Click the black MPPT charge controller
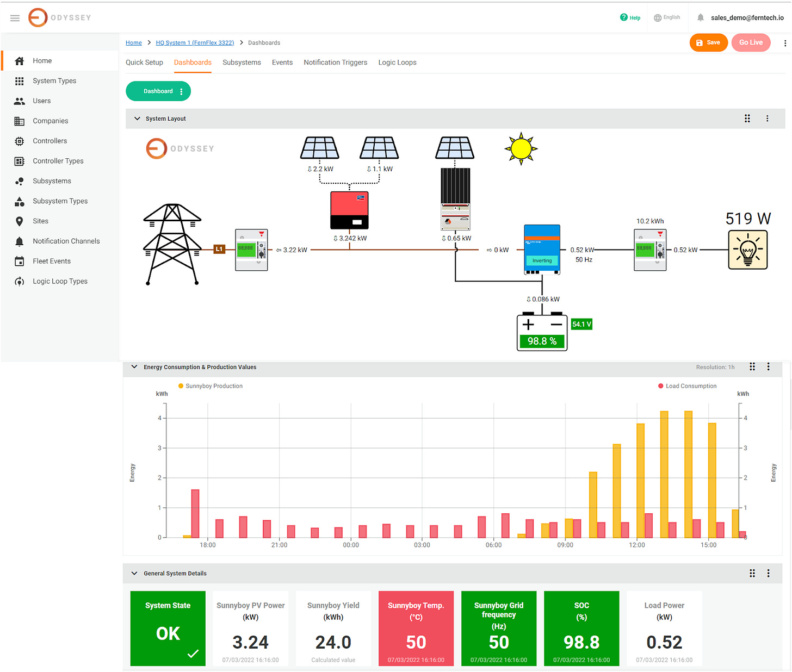792x672 pixels. tap(455, 199)
